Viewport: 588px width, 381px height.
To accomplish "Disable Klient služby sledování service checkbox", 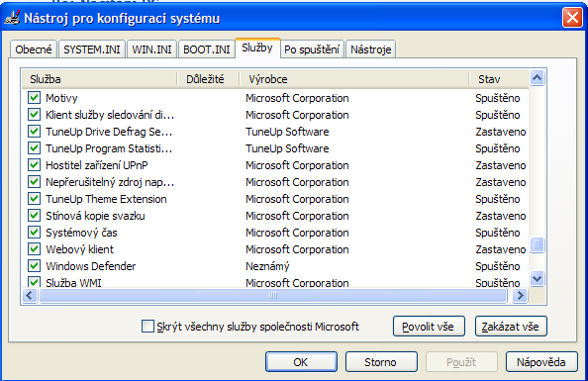I will 34,115.
